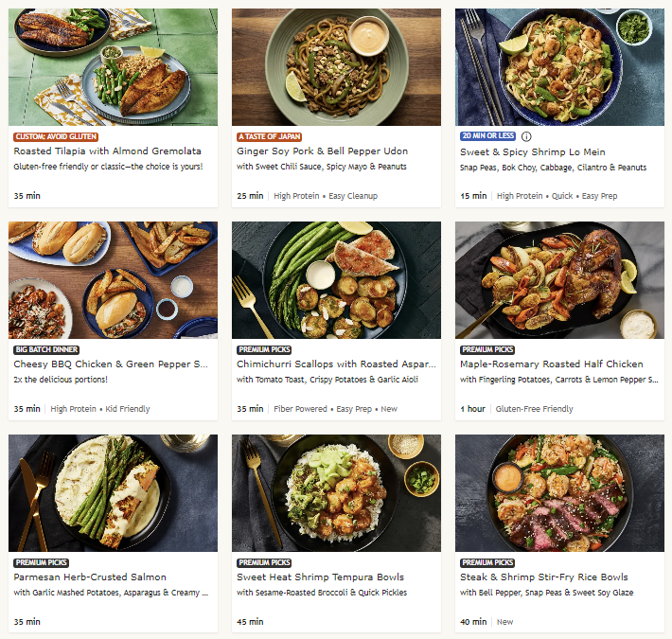
Task: Open the Parmesan Herb-Crusted Salmon title
Action: click(90, 577)
